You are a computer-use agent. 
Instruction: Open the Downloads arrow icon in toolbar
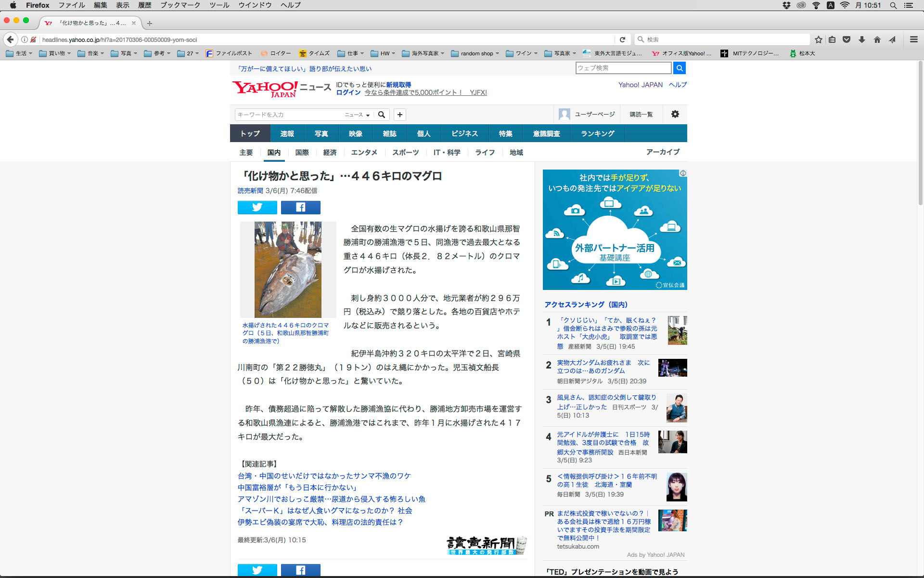[x=862, y=39]
